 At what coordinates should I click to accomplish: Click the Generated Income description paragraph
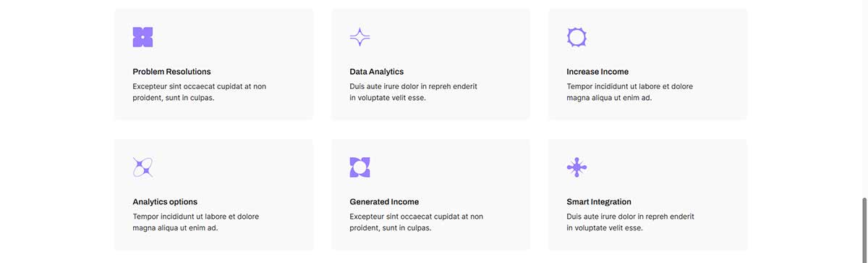pos(417,222)
